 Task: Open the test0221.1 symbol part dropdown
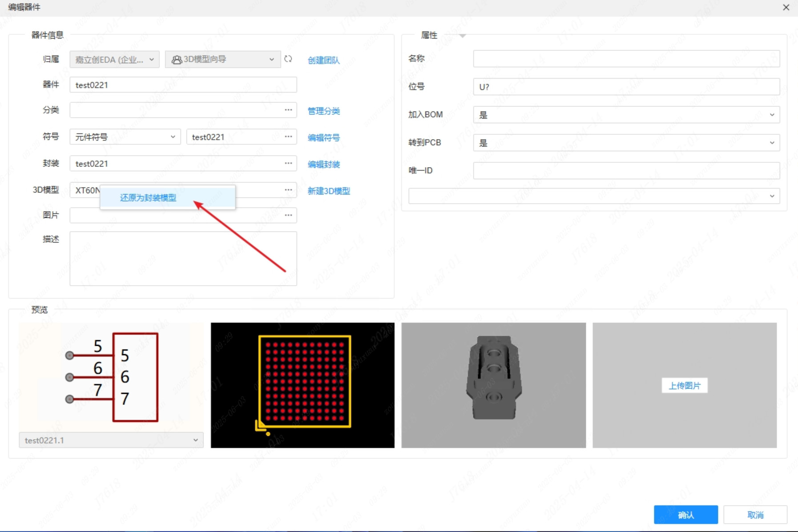click(111, 440)
